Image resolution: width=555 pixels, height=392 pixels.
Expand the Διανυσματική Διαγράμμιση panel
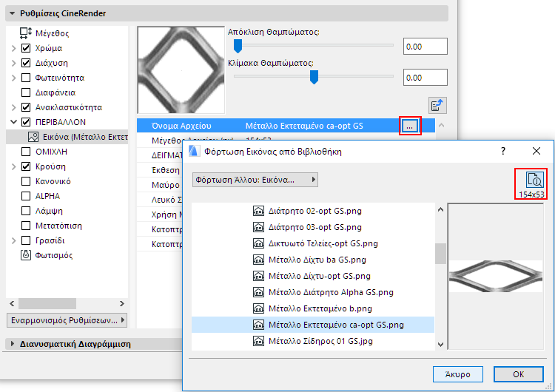(13, 344)
